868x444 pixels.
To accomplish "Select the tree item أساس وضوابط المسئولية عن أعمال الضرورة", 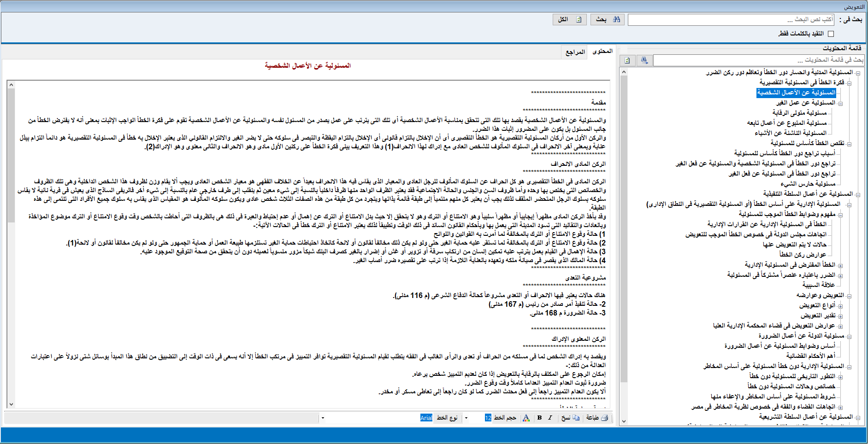I will (779, 346).
